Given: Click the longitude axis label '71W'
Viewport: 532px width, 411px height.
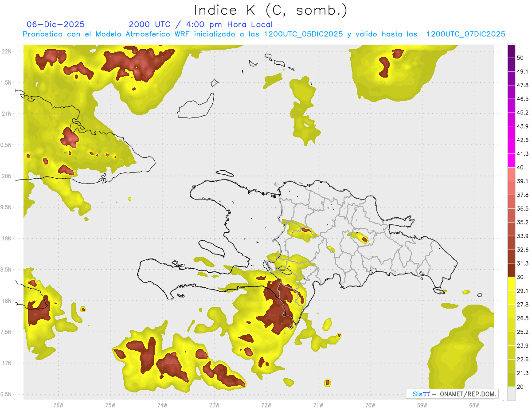Looking at the screenshot, I should tap(318, 405).
